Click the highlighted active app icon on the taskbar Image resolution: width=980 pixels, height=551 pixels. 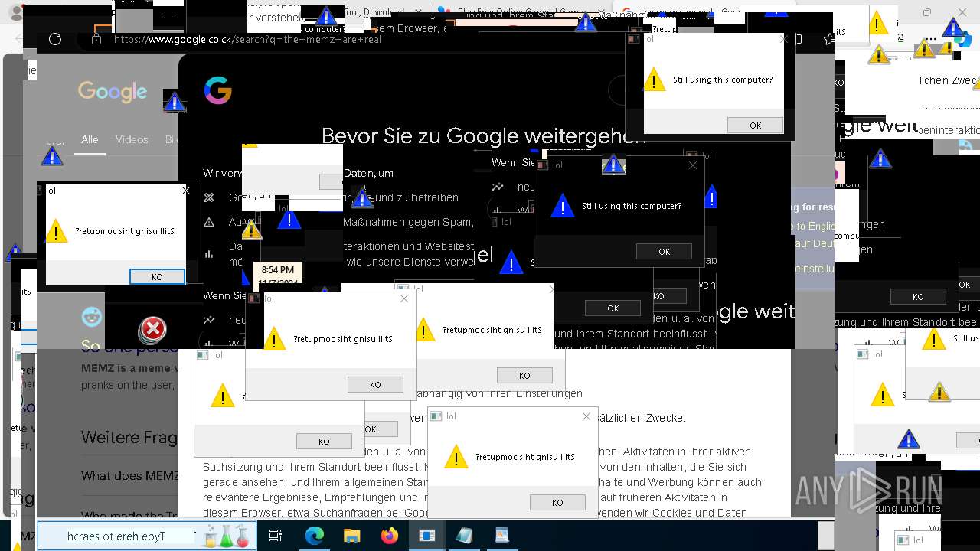(426, 536)
